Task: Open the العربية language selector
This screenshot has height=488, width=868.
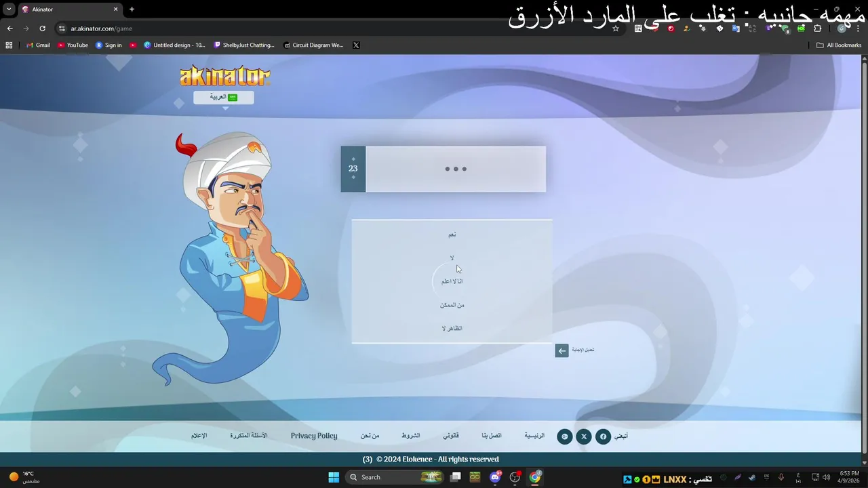Action: click(x=224, y=98)
